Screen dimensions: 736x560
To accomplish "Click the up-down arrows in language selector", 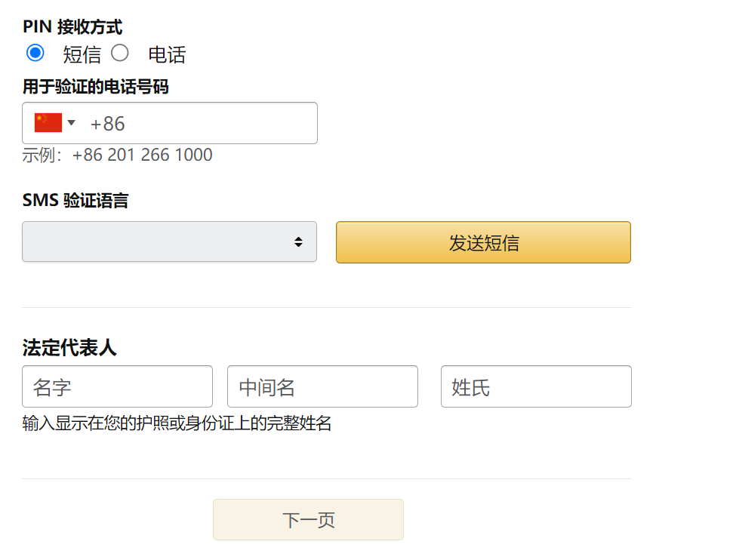I will [298, 242].
